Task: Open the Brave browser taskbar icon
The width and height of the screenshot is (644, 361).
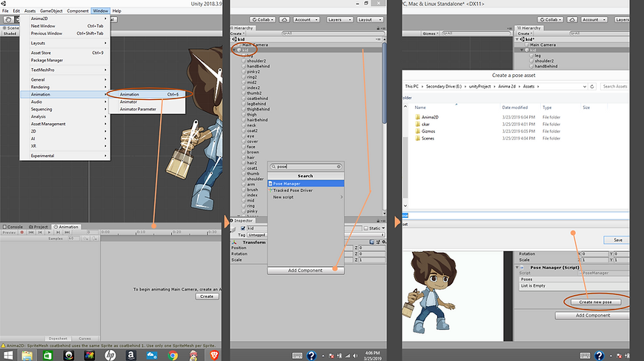Action: (214, 355)
